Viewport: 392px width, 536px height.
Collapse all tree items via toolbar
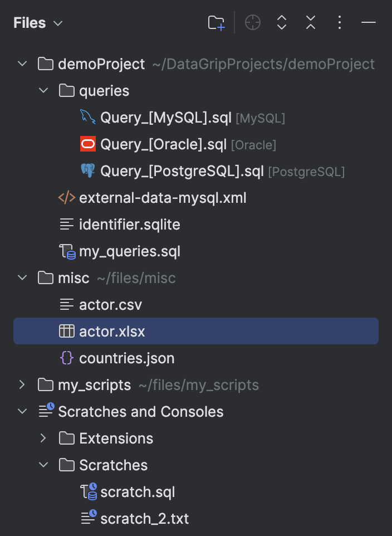coord(310,22)
